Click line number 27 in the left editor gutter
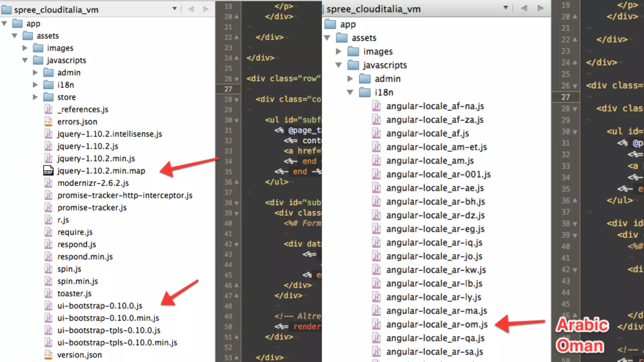 tap(228, 89)
